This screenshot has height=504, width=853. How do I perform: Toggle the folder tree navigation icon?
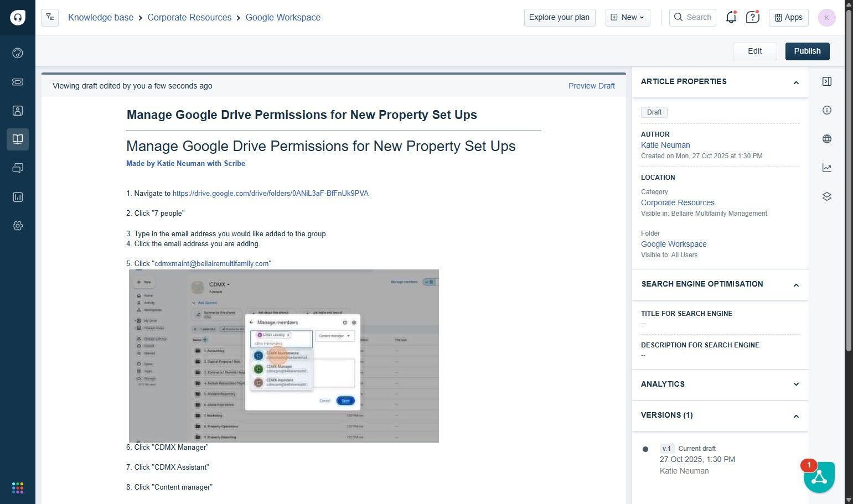click(50, 17)
